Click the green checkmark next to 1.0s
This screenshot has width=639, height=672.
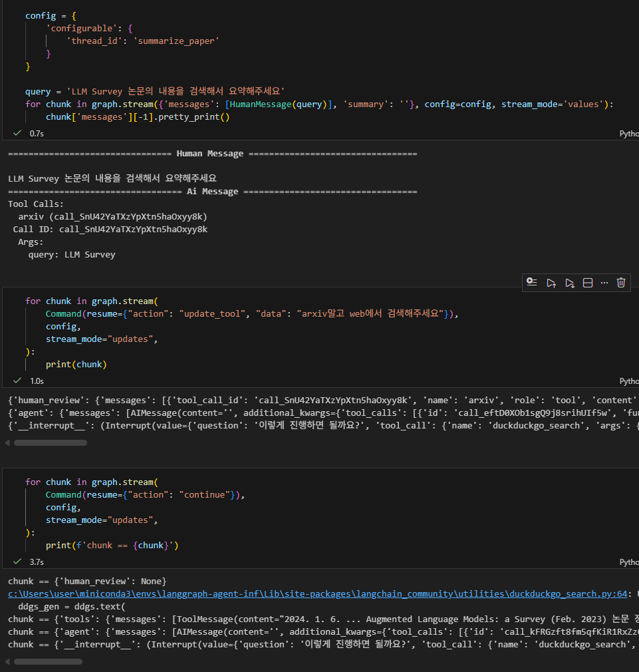17,381
